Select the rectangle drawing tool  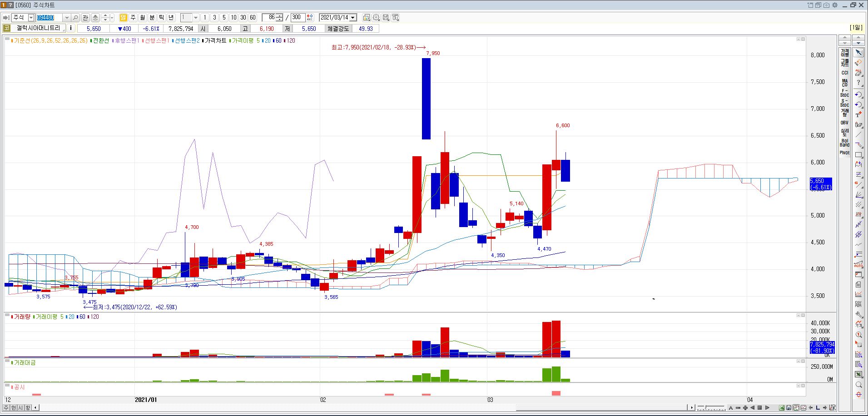pyautogui.click(x=858, y=155)
